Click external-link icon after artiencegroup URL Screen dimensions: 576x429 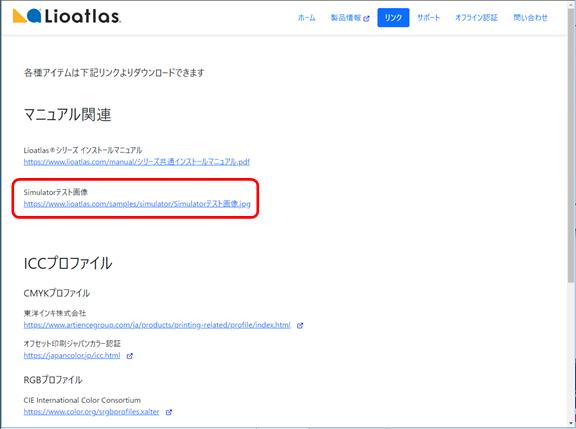[300, 325]
